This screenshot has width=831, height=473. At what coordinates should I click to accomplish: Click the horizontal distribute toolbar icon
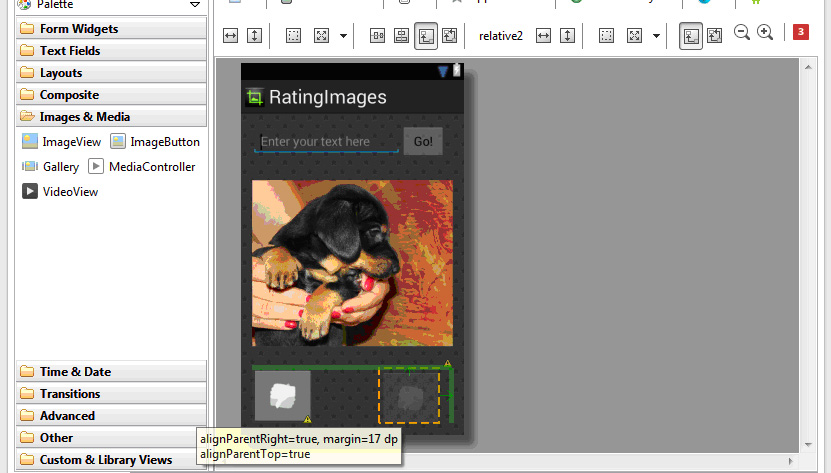(x=377, y=36)
